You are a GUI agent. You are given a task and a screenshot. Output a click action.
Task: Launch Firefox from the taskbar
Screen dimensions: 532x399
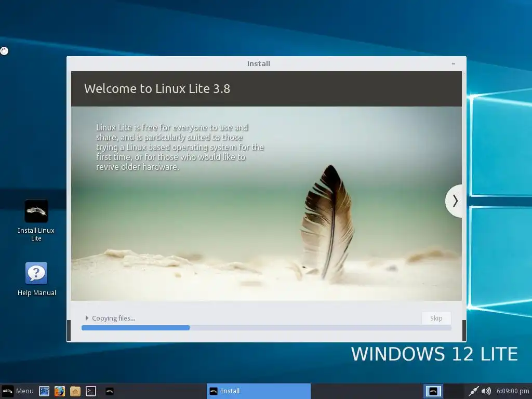[x=60, y=391]
